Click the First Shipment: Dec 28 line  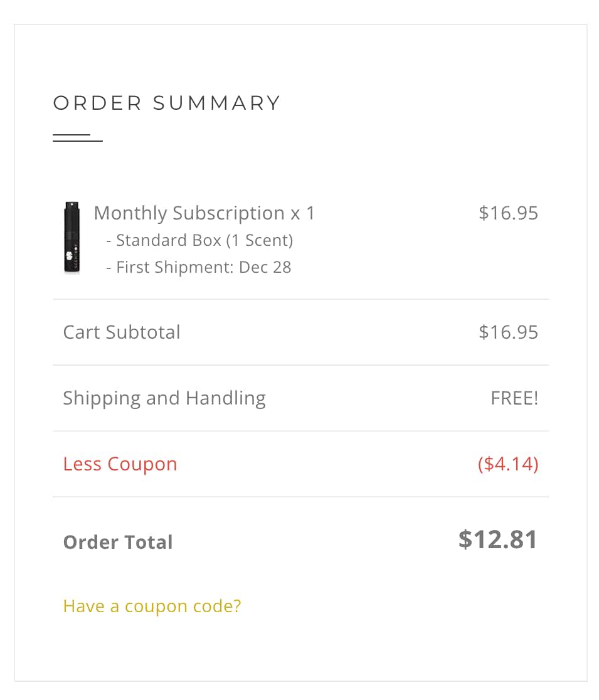click(x=199, y=267)
